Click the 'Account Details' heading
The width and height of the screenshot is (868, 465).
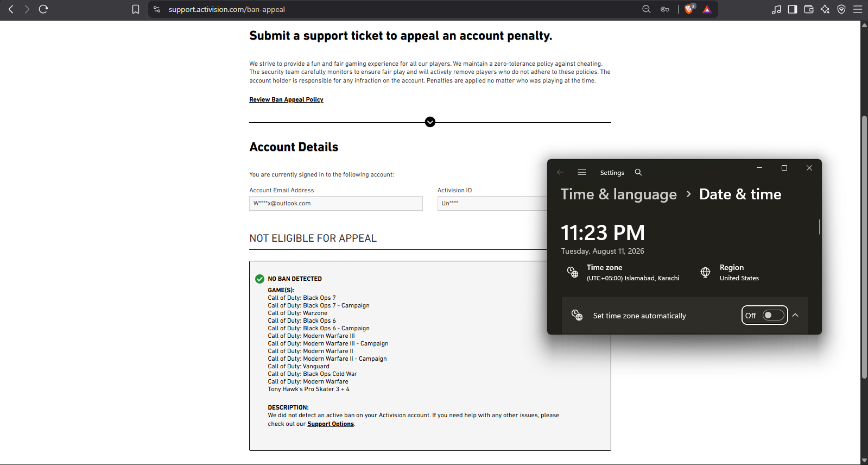(x=294, y=147)
